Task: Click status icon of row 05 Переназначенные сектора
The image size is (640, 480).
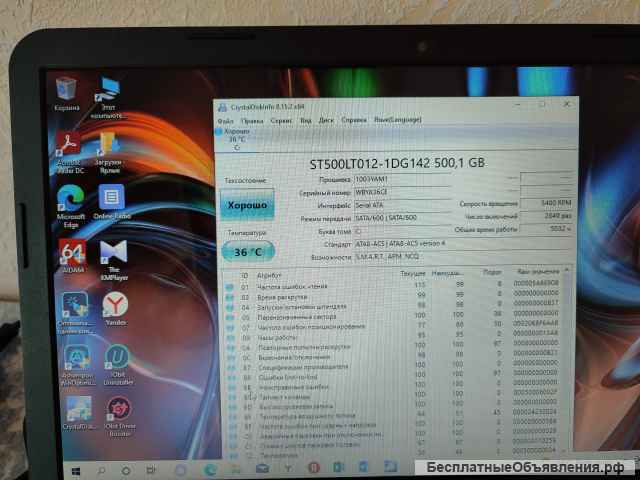Action: point(230,317)
